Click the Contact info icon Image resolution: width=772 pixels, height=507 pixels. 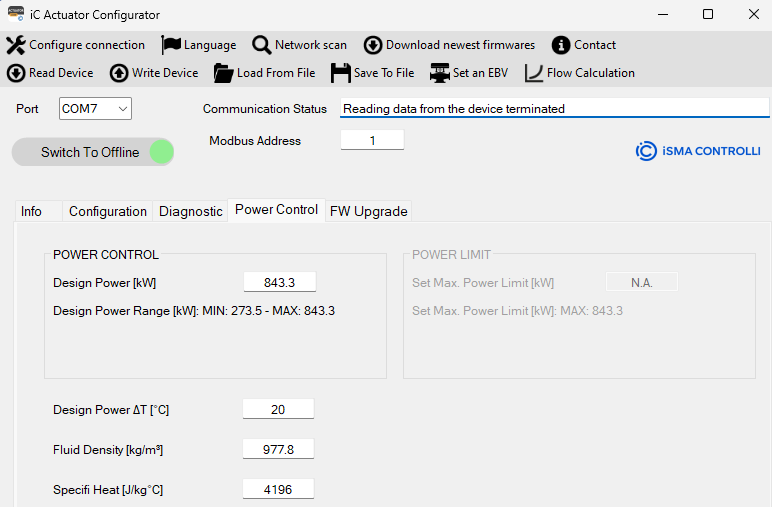pos(561,45)
